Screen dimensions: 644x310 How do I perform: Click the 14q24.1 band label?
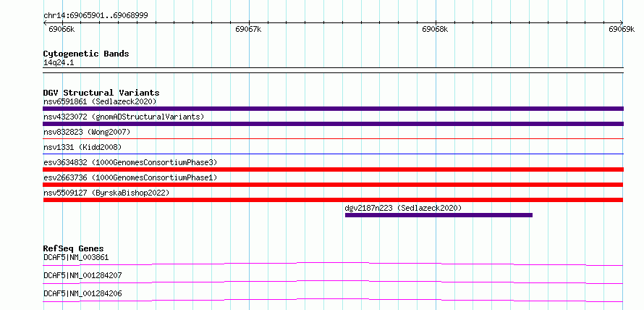(59, 63)
